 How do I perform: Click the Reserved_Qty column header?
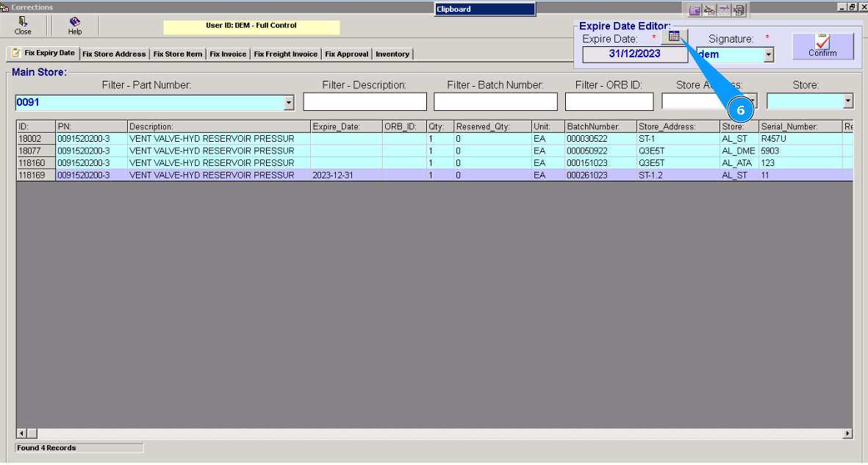tap(493, 127)
